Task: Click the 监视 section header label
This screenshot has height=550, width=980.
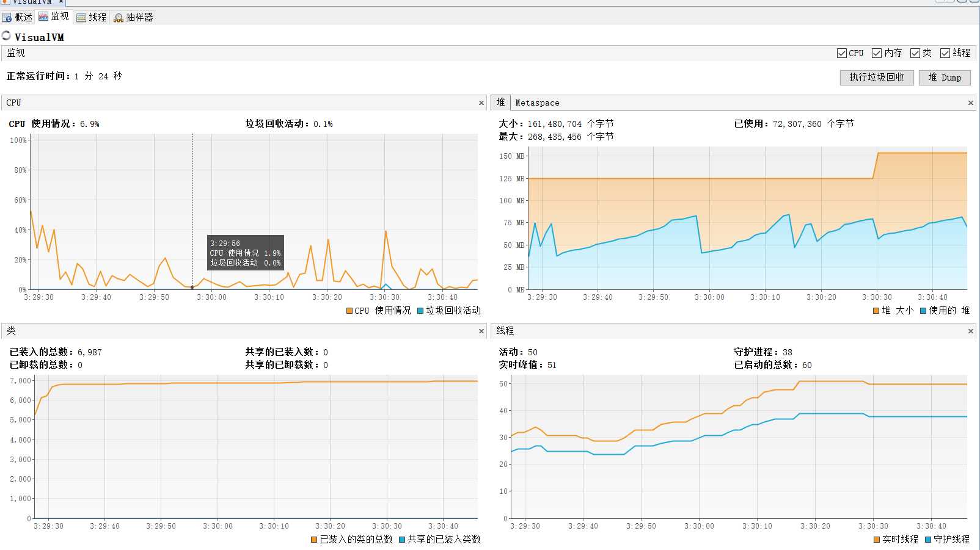Action: click(16, 53)
